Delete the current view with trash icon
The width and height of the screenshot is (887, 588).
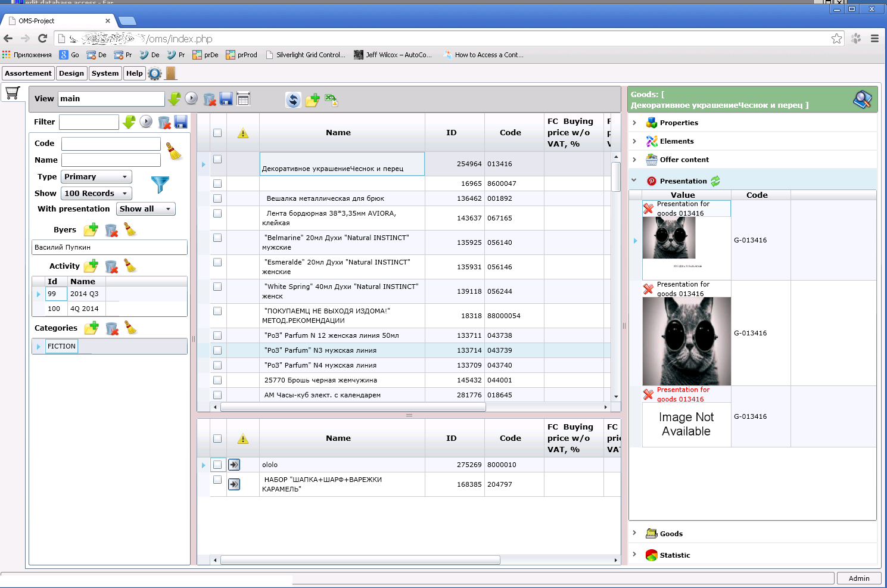click(x=210, y=99)
